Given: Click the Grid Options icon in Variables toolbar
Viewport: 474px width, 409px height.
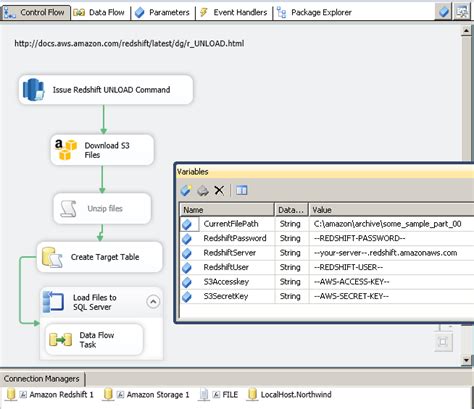Looking at the screenshot, I should pos(242,191).
